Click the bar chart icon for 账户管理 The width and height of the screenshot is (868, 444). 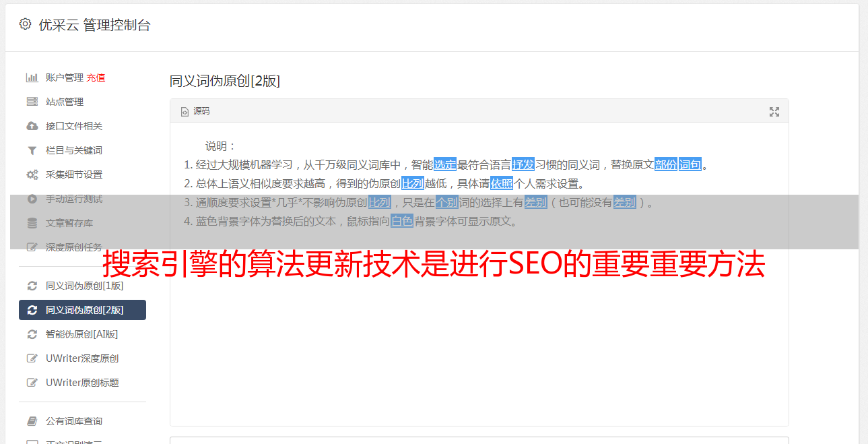tap(32, 77)
